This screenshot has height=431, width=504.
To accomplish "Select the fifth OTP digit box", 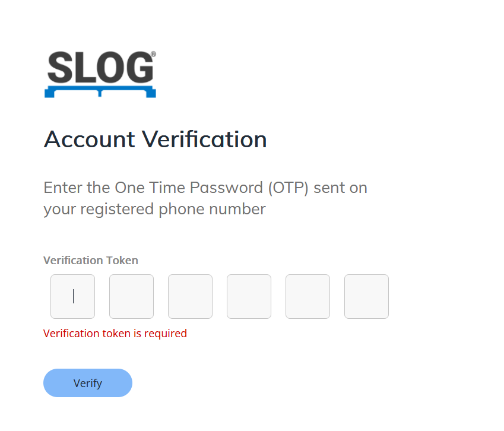I will 308,296.
